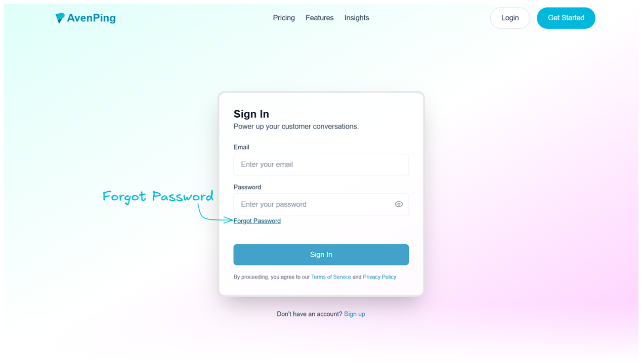Open the Forgot Password link

pos(257,220)
